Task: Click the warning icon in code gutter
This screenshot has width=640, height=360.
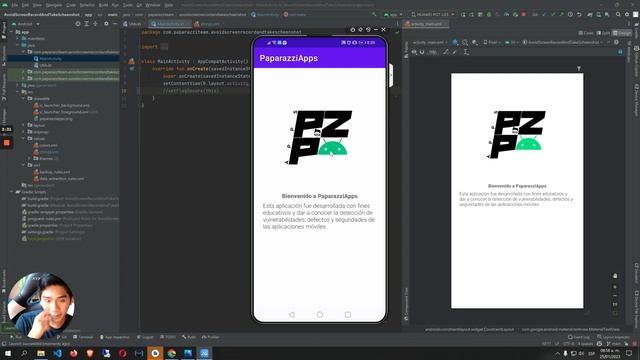Action: [131, 61]
